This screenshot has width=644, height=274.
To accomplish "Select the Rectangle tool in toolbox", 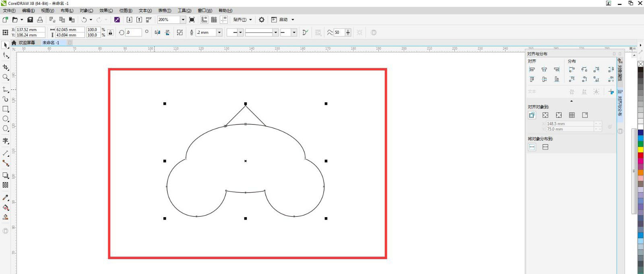I will (6, 109).
